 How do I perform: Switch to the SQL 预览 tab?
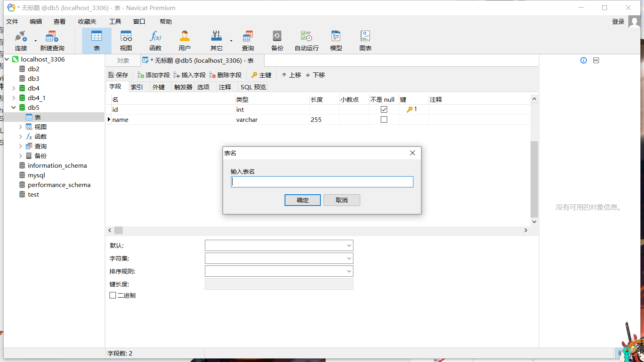253,87
